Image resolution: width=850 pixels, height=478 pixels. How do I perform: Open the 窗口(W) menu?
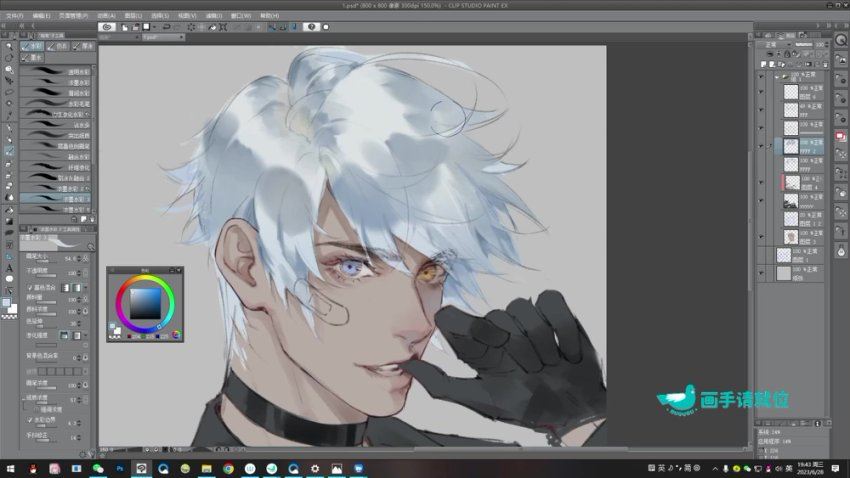click(x=241, y=16)
